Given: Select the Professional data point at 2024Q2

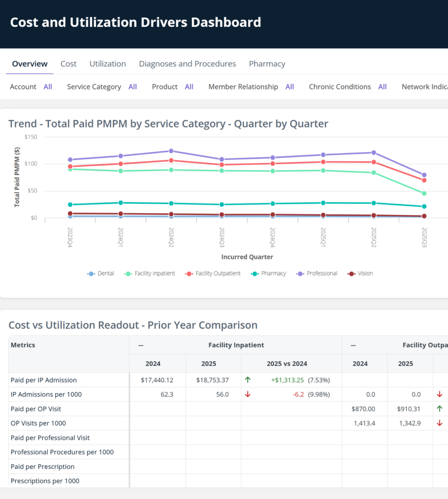Looking at the screenshot, I should [x=171, y=151].
